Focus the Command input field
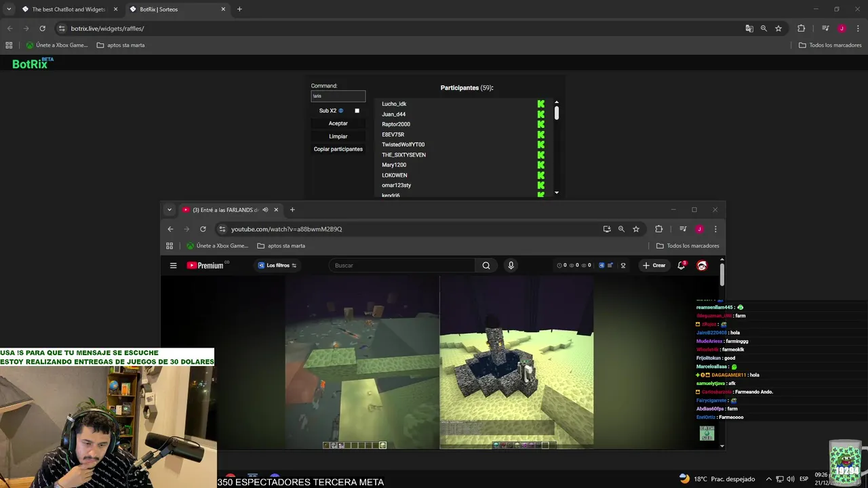The height and width of the screenshot is (488, 868). point(338,96)
